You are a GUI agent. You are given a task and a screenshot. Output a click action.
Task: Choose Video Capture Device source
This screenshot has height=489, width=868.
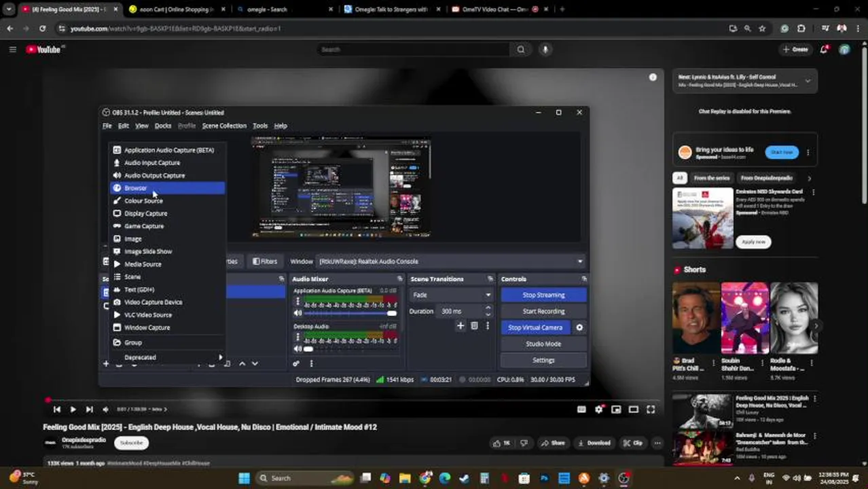[x=167, y=302]
